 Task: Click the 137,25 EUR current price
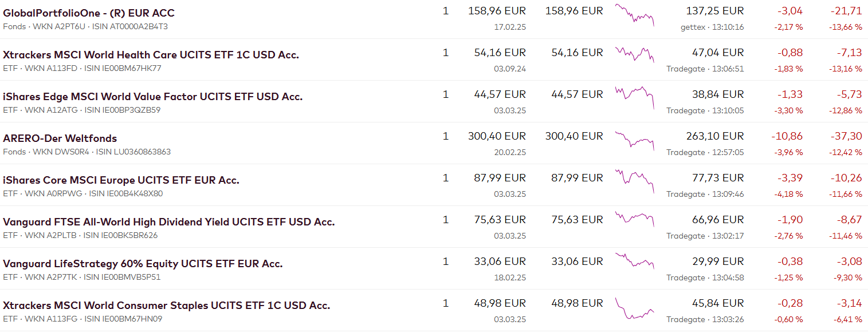714,11
